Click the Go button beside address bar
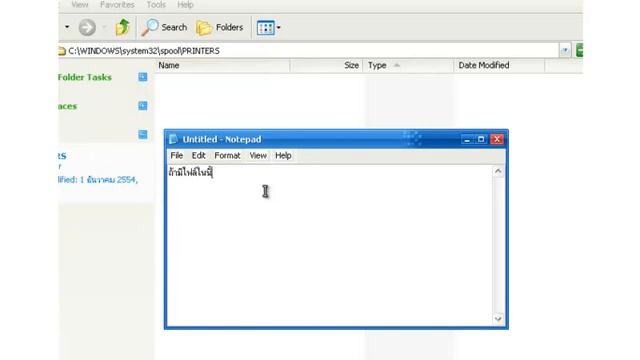The height and width of the screenshot is (360, 640). point(579,51)
